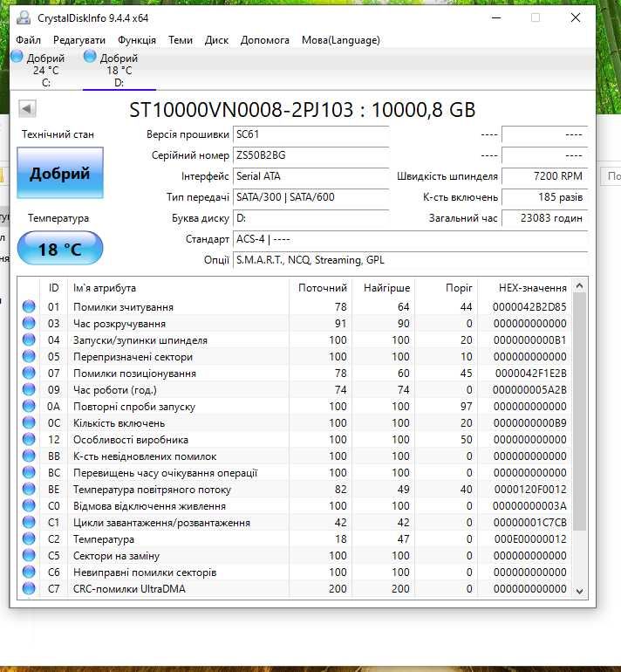Viewport: 621px width, 672px height.
Task: Click the transfer mode field SATA/300 | SATA/600
Action: click(310, 197)
